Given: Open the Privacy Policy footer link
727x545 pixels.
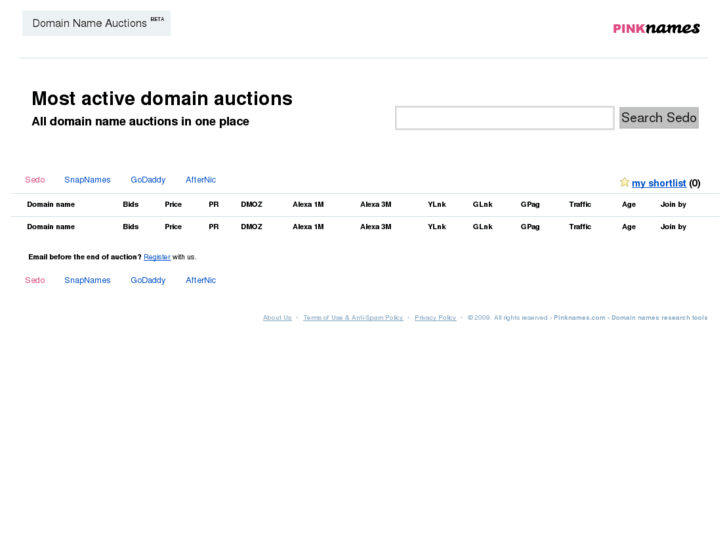Looking at the screenshot, I should tap(435, 318).
